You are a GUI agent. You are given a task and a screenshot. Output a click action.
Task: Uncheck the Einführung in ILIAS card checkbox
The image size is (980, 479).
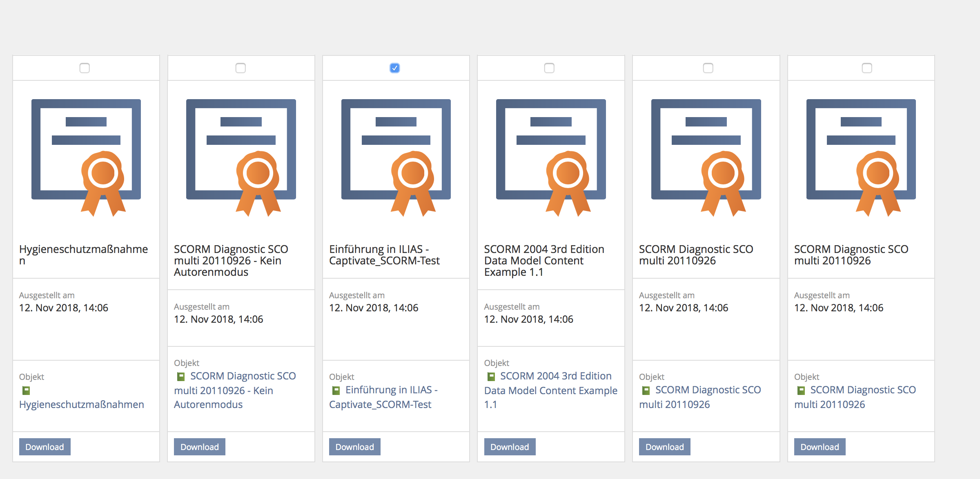[x=394, y=68]
